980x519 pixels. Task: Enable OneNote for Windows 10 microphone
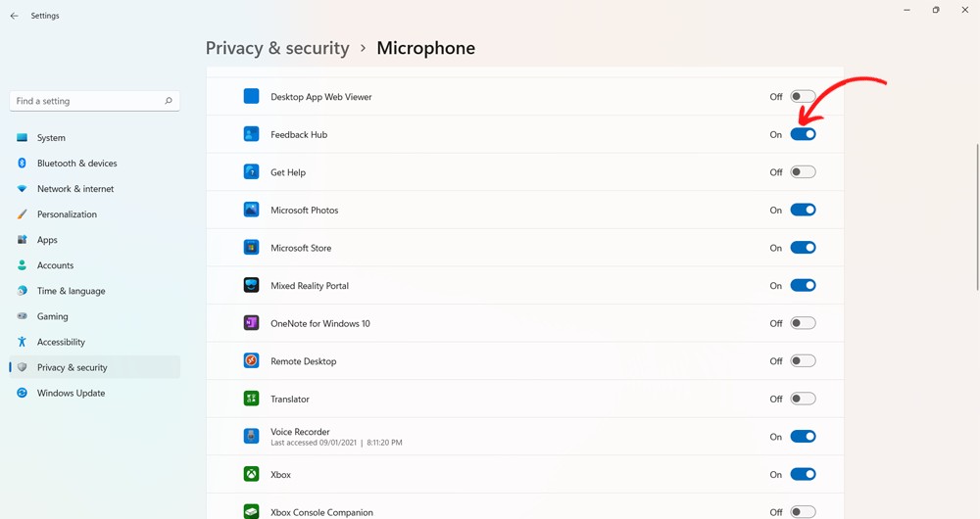click(x=804, y=323)
